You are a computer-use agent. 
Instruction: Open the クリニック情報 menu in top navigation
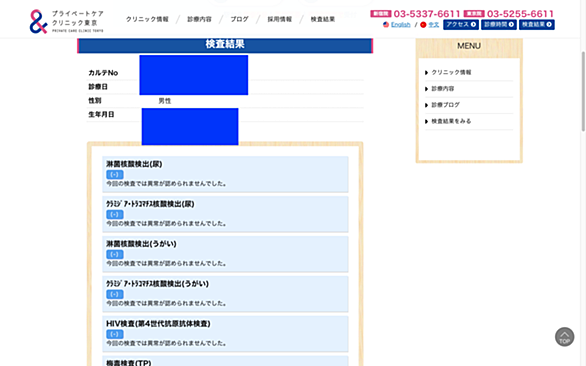(147, 19)
